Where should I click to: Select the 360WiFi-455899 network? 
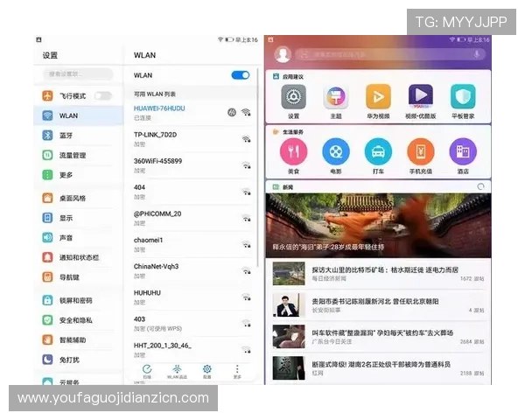pos(191,165)
